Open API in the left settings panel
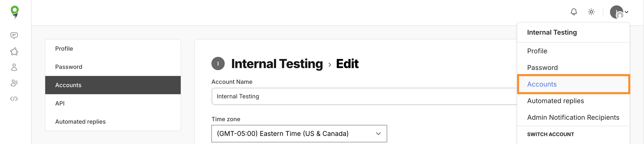Viewport: 644px width, 144px height. 60,103
